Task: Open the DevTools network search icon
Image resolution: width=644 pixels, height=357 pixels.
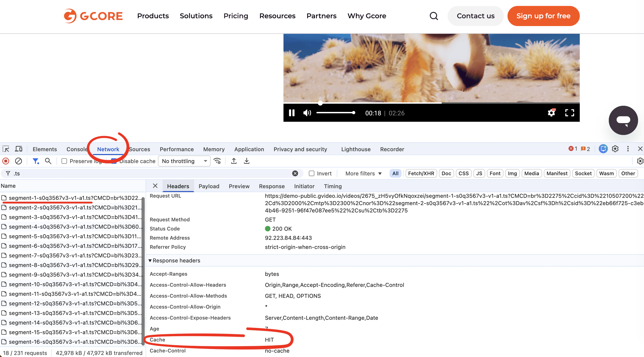Action: click(x=48, y=161)
